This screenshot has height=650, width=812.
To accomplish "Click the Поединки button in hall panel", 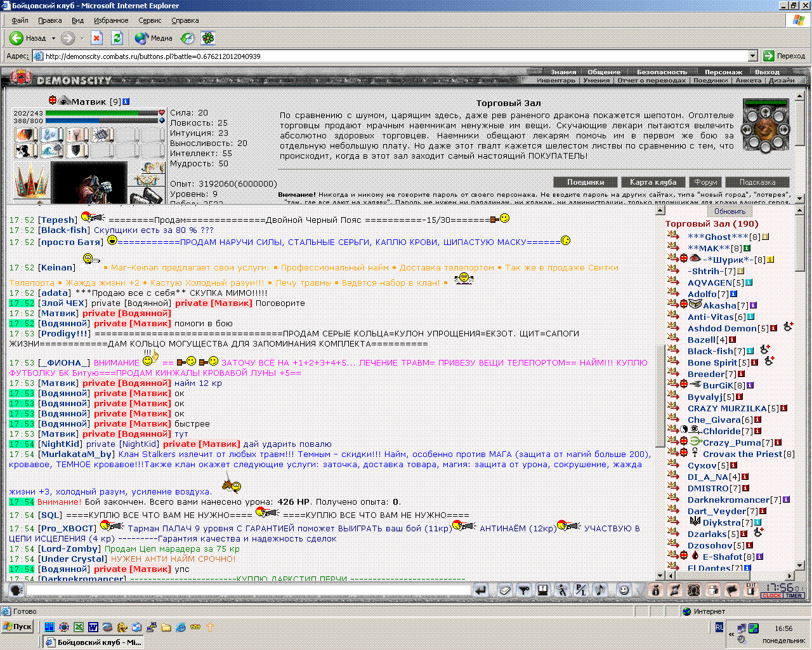I will click(586, 182).
